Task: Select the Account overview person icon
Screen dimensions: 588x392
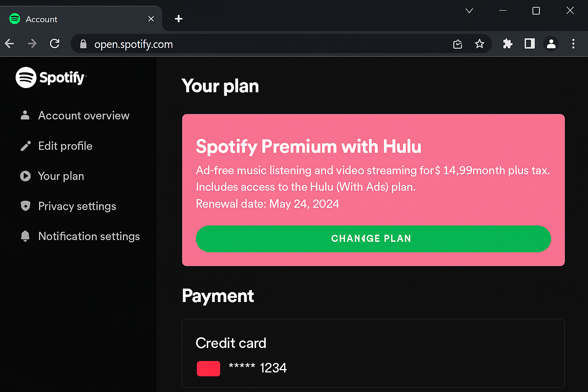Action: 25,115
